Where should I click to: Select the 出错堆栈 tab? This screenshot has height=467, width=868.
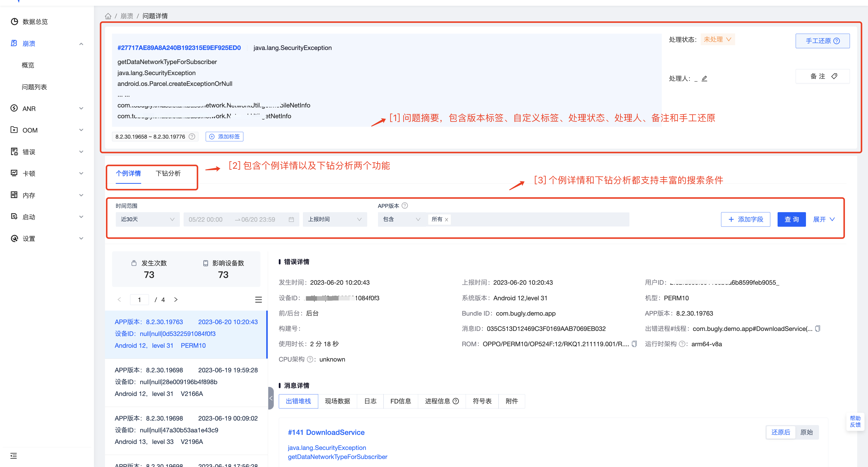click(x=298, y=401)
